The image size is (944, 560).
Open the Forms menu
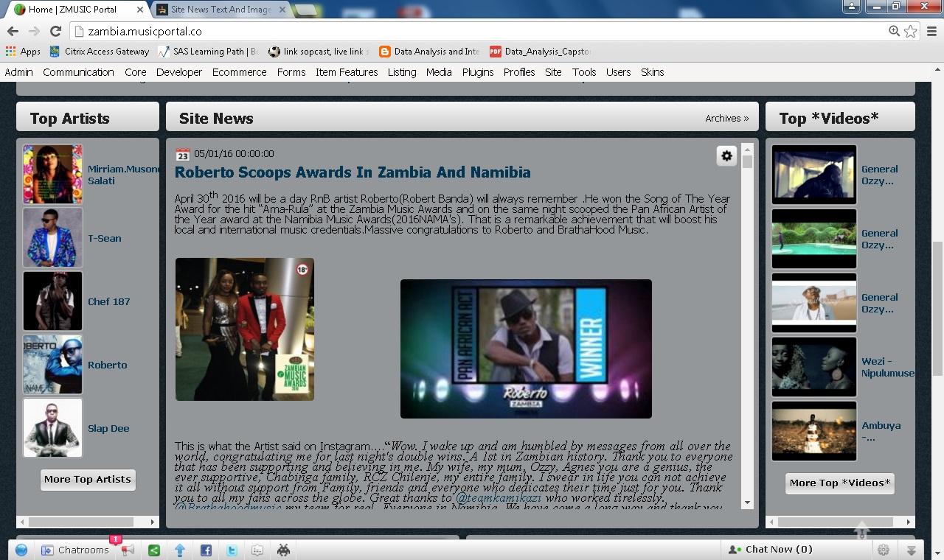point(291,72)
